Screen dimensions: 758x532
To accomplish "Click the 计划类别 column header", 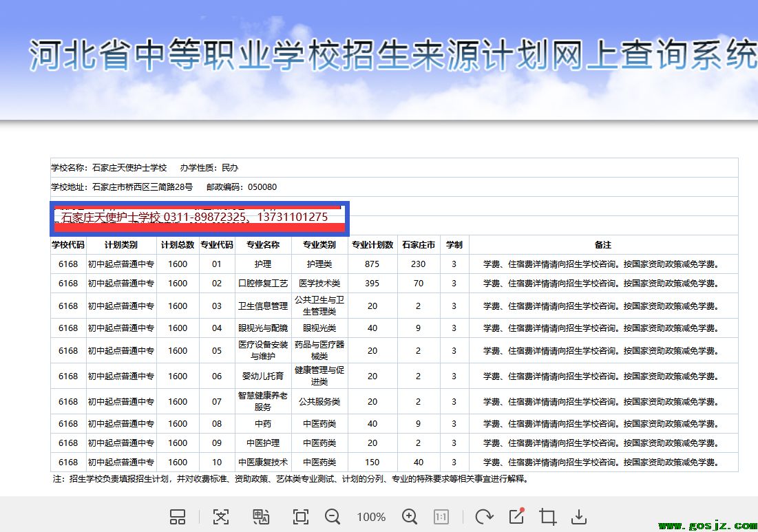I will 121,245.
